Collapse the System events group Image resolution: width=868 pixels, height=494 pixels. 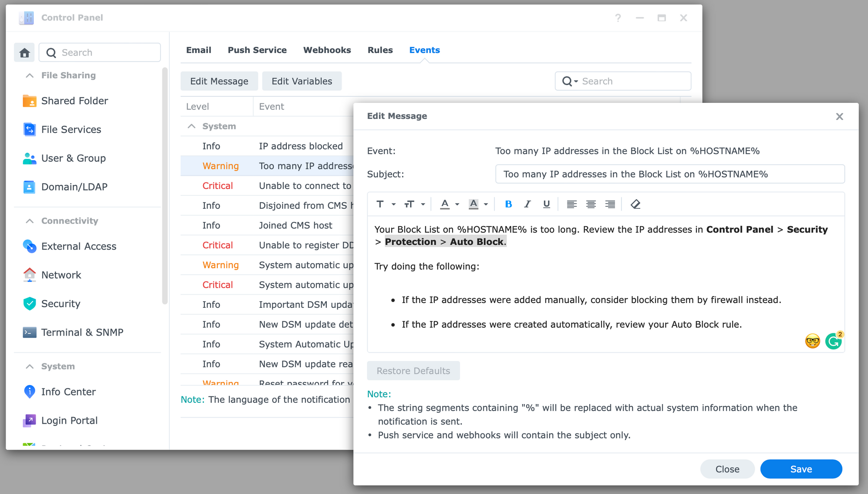coord(191,126)
